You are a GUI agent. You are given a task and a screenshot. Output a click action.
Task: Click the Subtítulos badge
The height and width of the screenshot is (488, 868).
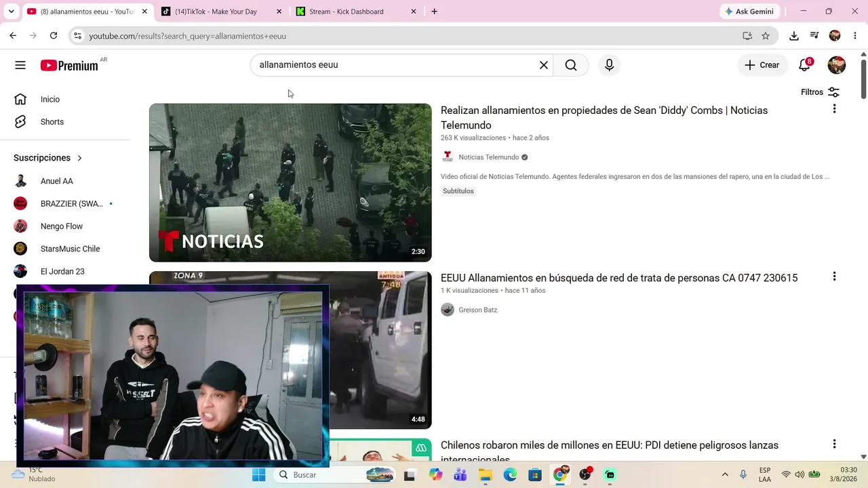[x=458, y=191]
